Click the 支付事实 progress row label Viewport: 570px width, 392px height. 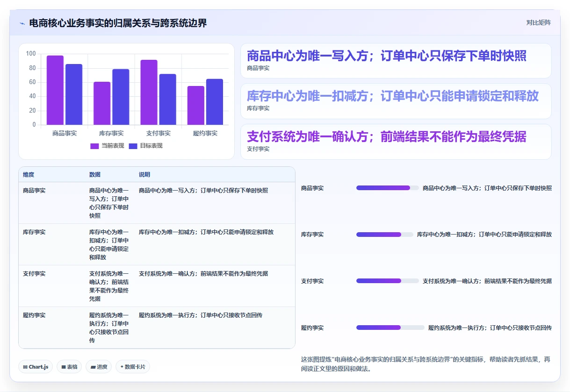(x=312, y=281)
